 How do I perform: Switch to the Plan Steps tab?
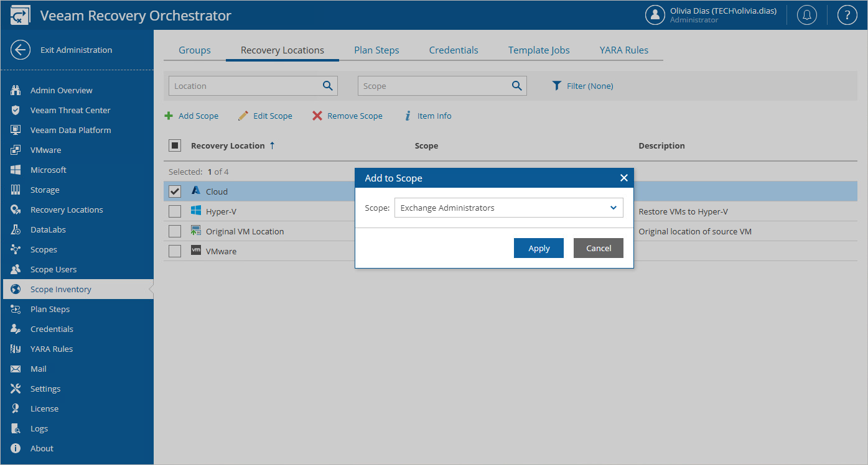point(376,50)
